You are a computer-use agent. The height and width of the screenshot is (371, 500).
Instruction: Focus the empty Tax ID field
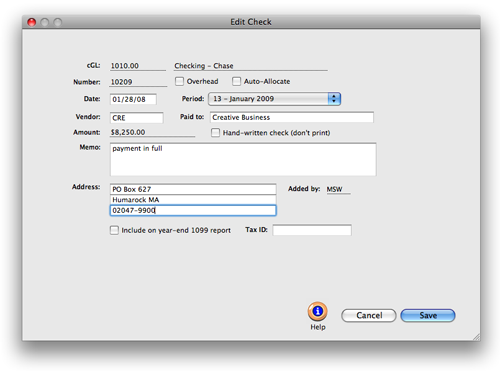312,230
